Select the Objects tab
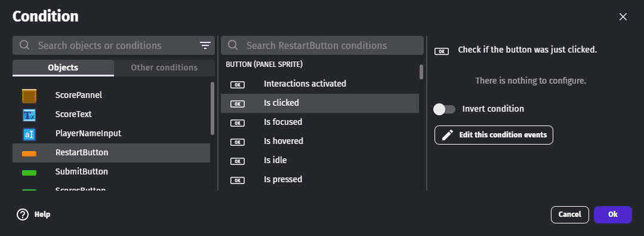 [x=63, y=68]
